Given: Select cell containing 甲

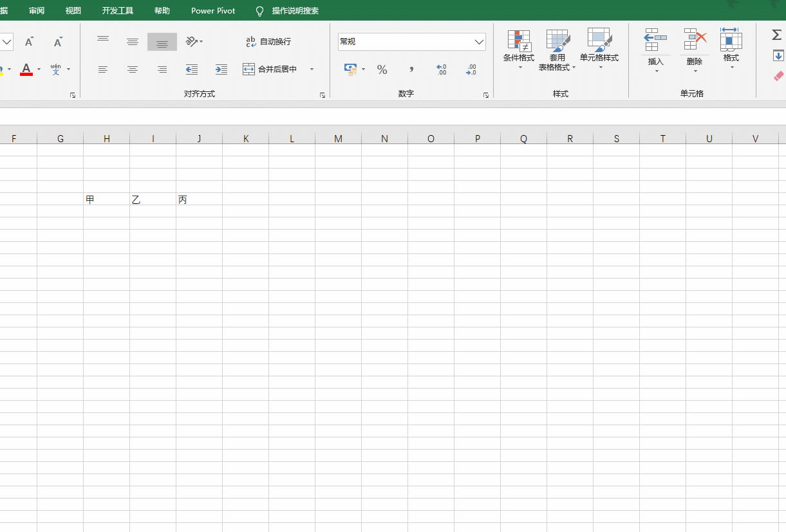Looking at the screenshot, I should point(107,199).
